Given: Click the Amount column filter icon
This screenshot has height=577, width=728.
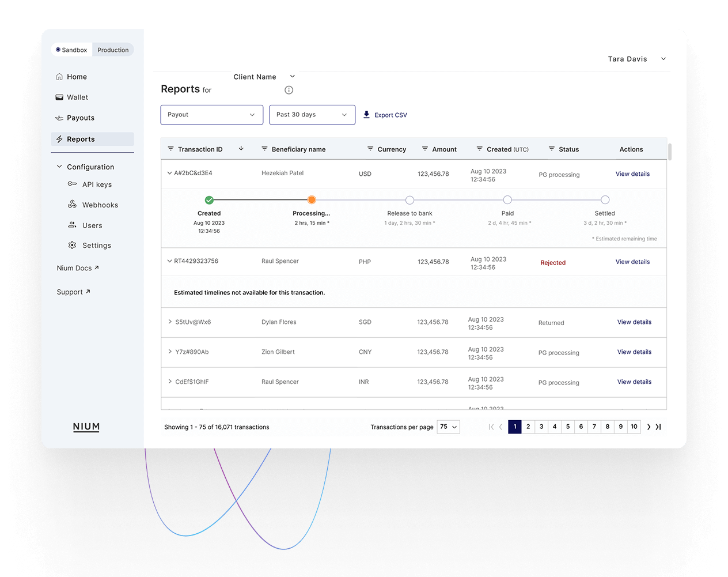Looking at the screenshot, I should [x=425, y=149].
